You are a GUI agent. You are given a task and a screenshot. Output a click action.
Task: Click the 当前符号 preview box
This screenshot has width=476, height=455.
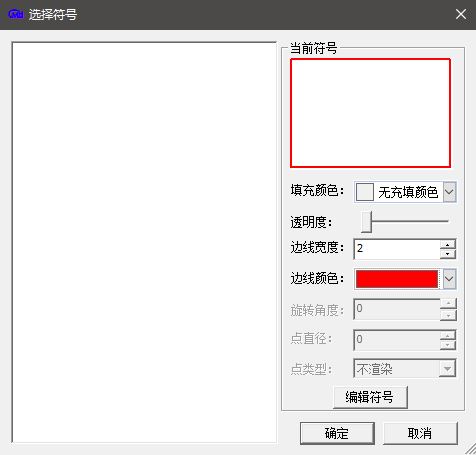[370, 113]
